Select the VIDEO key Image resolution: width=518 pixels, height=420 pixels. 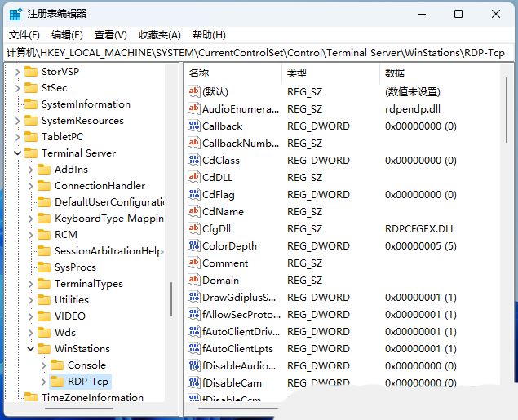tap(70, 316)
